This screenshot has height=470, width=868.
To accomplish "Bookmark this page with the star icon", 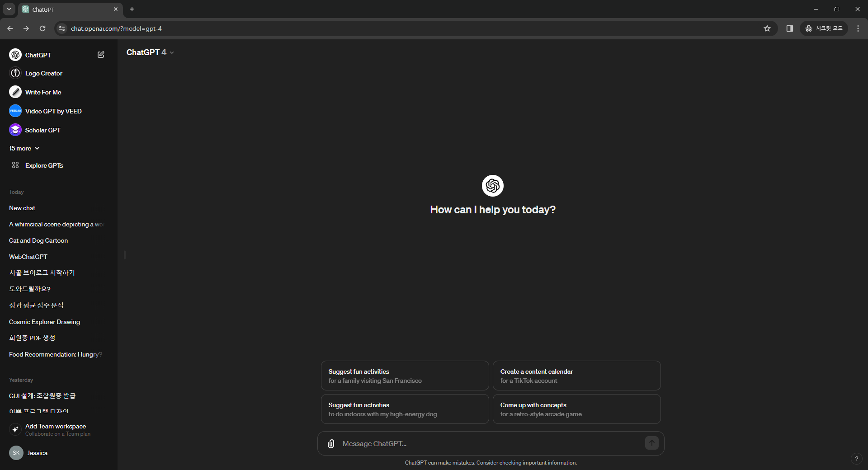I will [x=767, y=28].
